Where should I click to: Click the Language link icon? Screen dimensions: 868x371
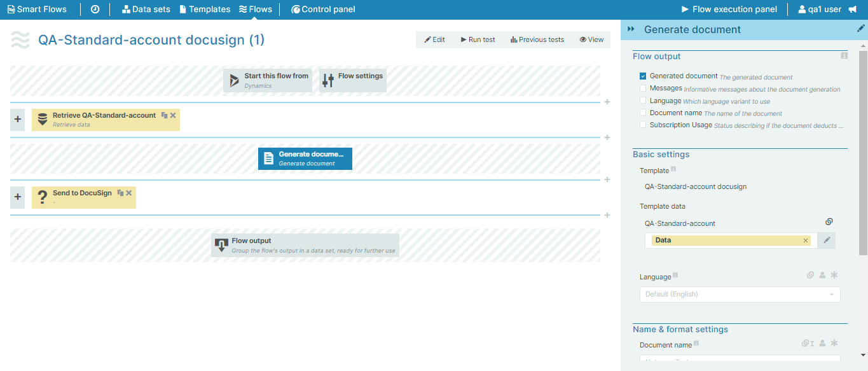(x=810, y=275)
